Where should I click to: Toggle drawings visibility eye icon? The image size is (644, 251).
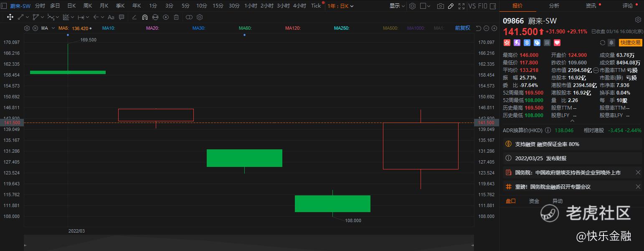[x=166, y=17]
